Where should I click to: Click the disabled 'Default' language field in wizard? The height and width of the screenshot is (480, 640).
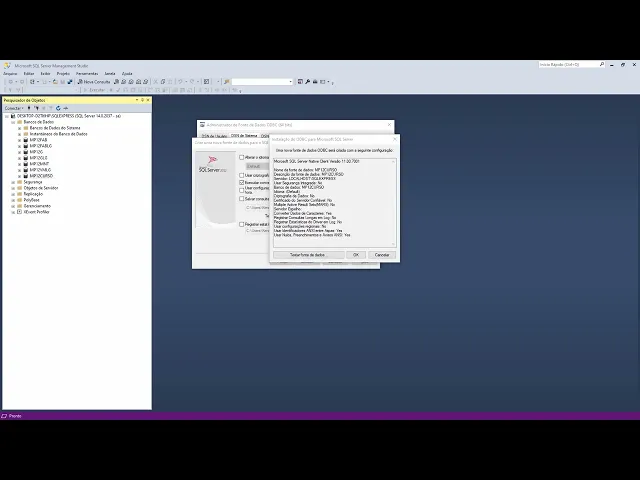coord(258,166)
